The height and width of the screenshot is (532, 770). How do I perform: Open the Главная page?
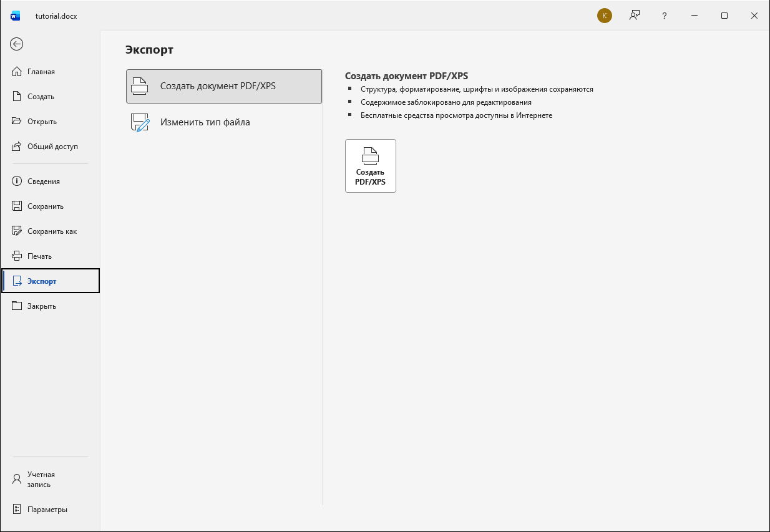pos(50,72)
